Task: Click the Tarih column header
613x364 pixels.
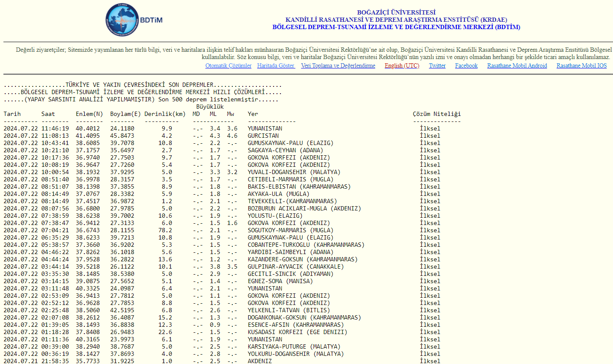Action: click(12, 114)
